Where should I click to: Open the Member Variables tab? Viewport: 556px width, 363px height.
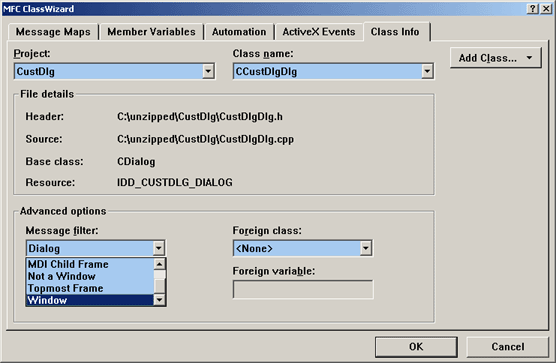coord(151,32)
